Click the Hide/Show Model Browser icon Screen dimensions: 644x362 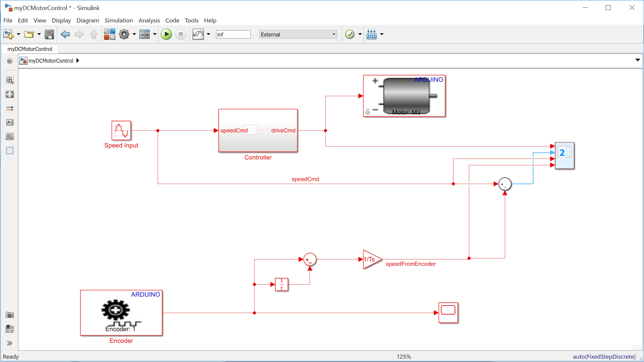(10, 61)
